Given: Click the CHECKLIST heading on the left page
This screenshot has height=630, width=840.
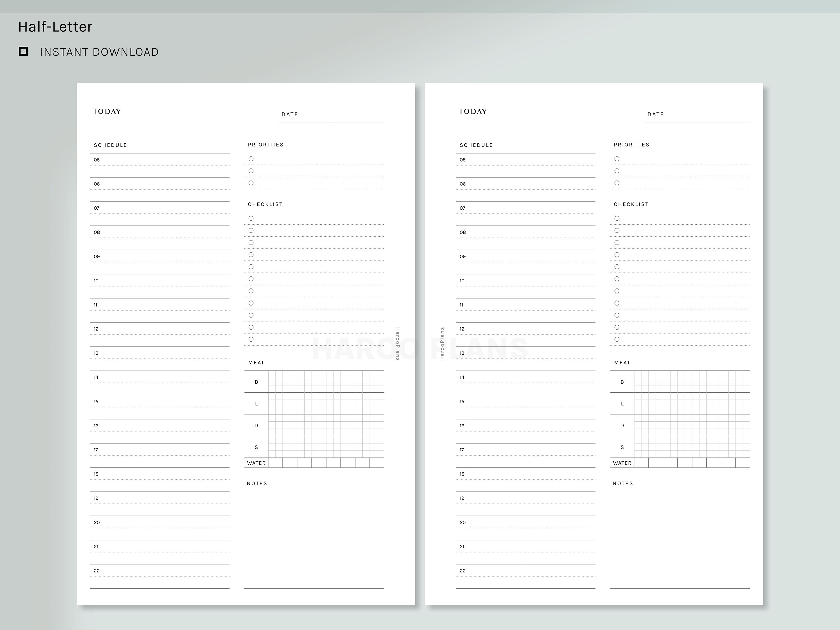Looking at the screenshot, I should click(x=265, y=204).
